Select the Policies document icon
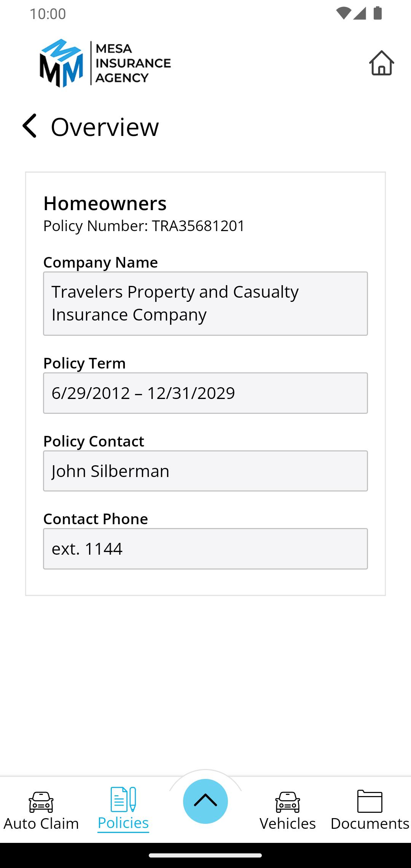The height and width of the screenshot is (868, 411). pyautogui.click(x=123, y=799)
